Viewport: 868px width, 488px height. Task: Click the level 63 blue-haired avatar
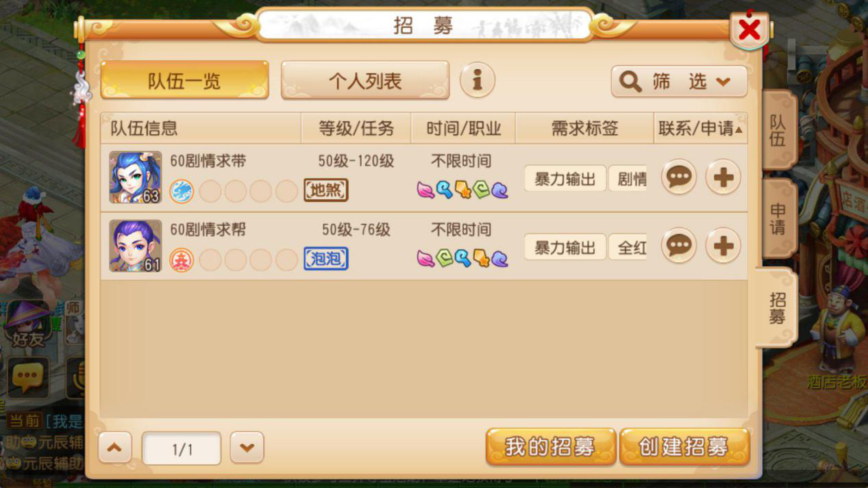tap(135, 177)
